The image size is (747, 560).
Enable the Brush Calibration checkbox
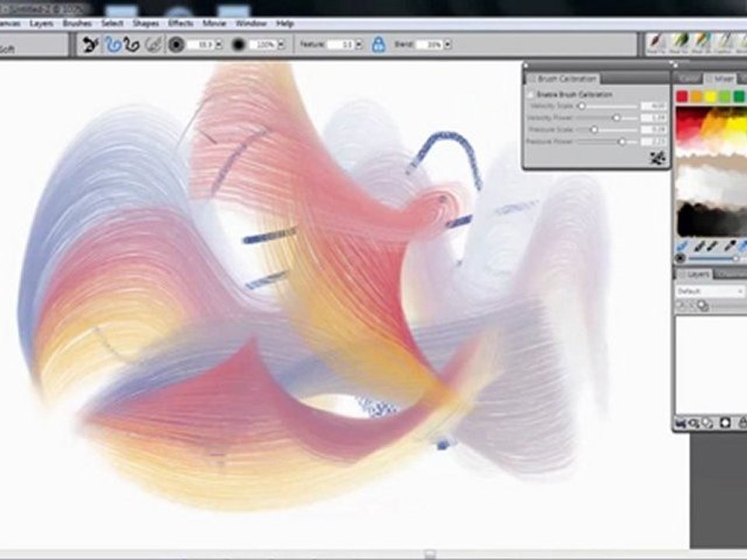pos(531,95)
